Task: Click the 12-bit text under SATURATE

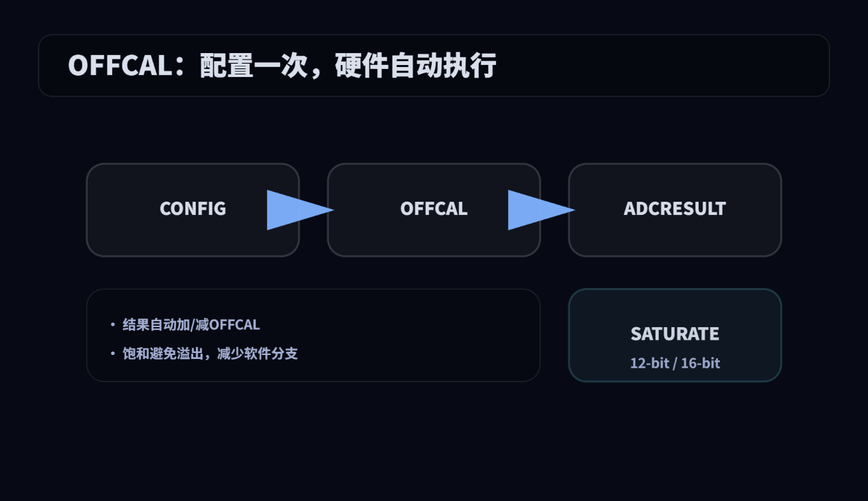Action: (650, 363)
